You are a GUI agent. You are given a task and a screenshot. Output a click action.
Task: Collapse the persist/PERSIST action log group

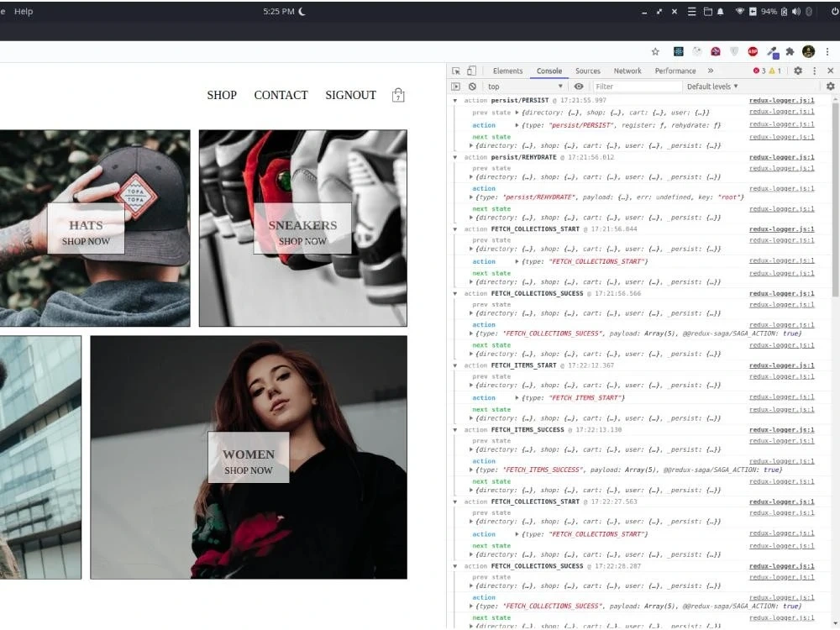click(455, 101)
